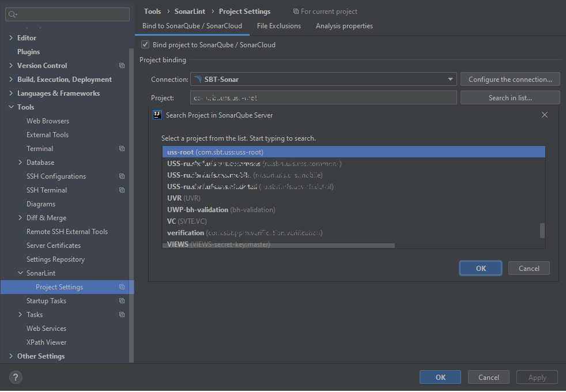The image size is (566, 392).
Task: Switch to the File Exclusions tab
Action: [x=279, y=26]
